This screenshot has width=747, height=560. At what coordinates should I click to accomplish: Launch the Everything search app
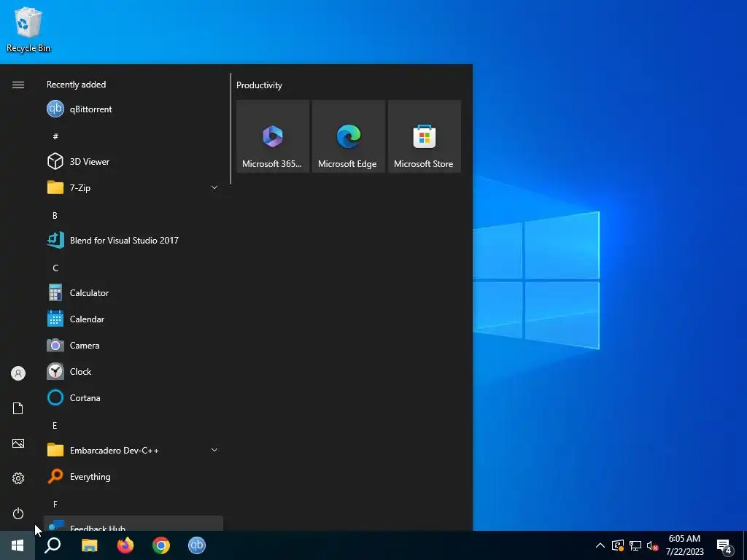[133, 476]
